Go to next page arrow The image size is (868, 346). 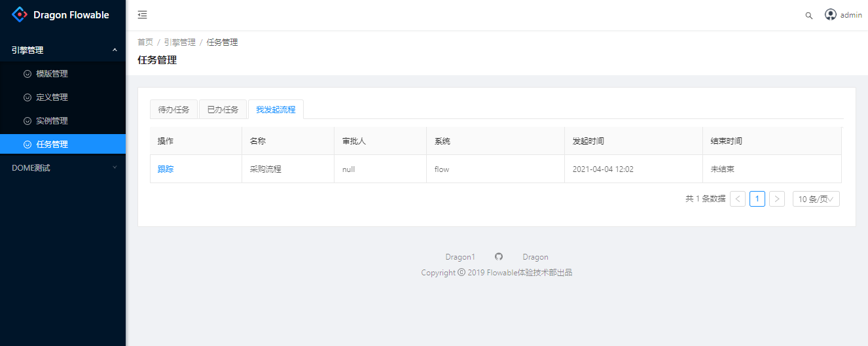pos(777,199)
